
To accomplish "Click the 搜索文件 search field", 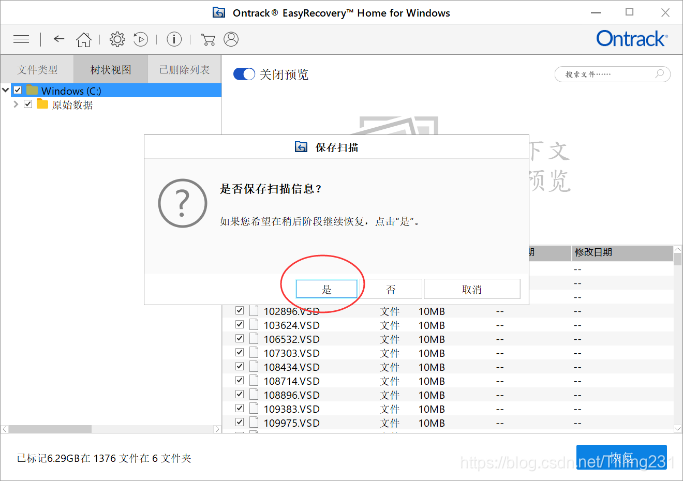I will (612, 74).
